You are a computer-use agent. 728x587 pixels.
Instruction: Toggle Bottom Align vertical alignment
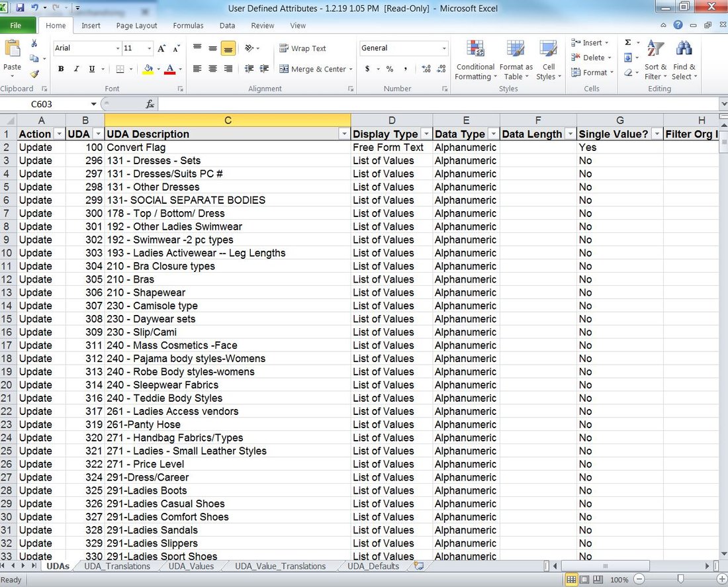click(228, 48)
